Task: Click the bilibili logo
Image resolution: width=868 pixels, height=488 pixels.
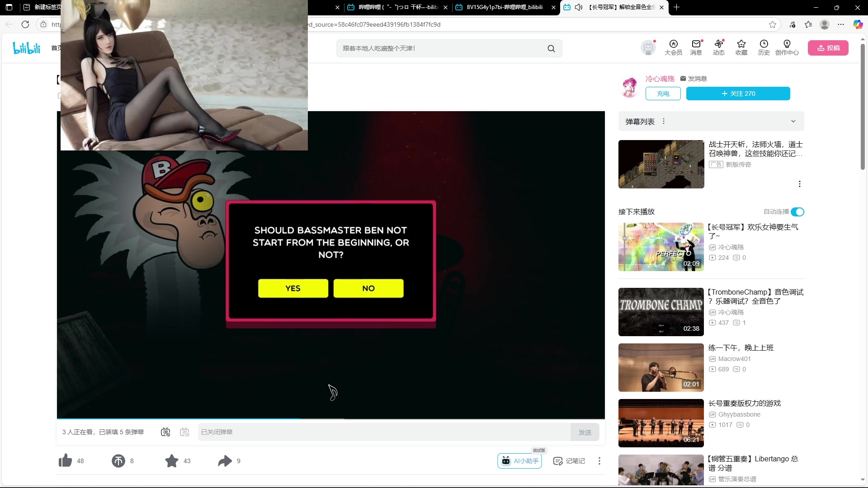Action: click(27, 48)
